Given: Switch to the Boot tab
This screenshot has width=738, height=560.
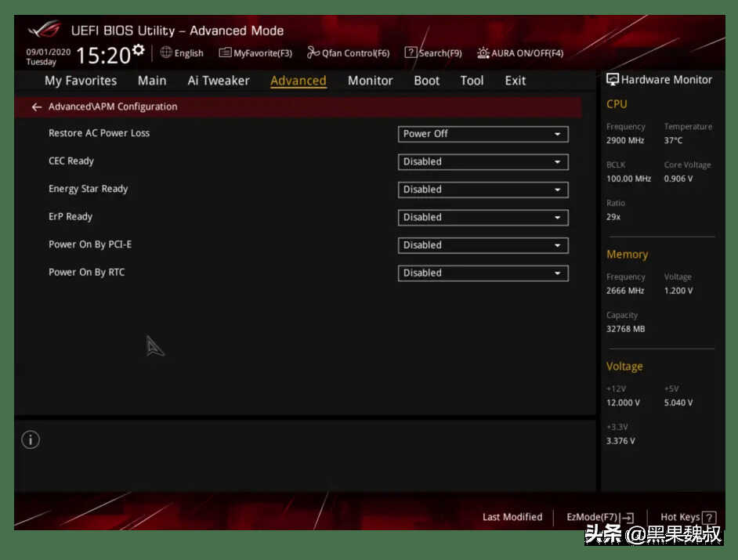Looking at the screenshot, I should (426, 81).
